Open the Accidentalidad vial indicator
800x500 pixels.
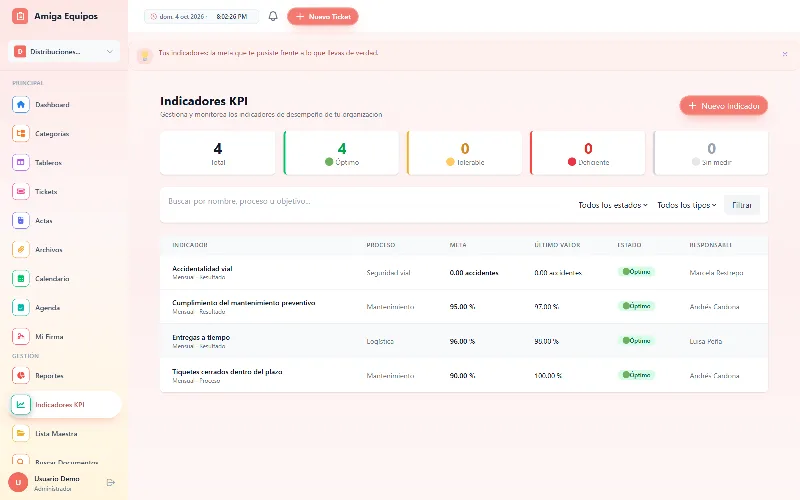tap(202, 268)
